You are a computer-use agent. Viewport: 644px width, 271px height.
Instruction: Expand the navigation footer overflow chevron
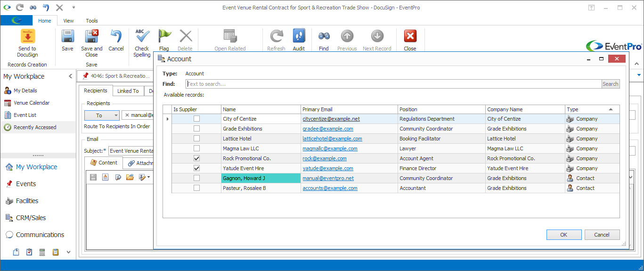point(68,252)
